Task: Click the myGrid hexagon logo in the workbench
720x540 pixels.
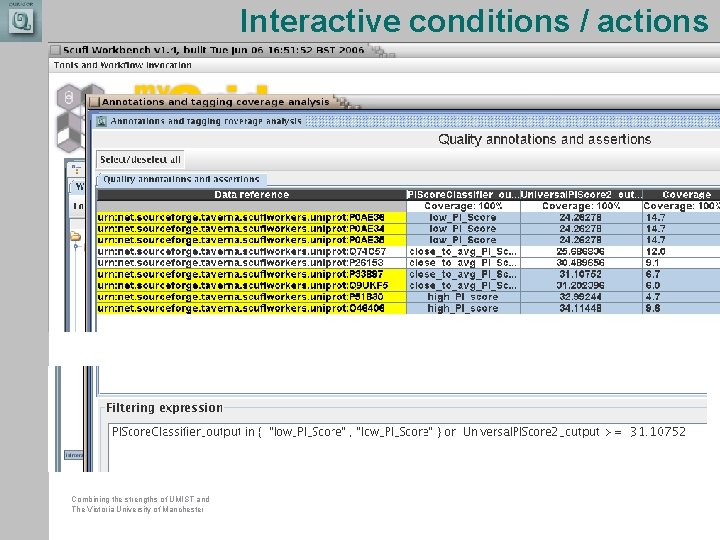Action: (70, 118)
